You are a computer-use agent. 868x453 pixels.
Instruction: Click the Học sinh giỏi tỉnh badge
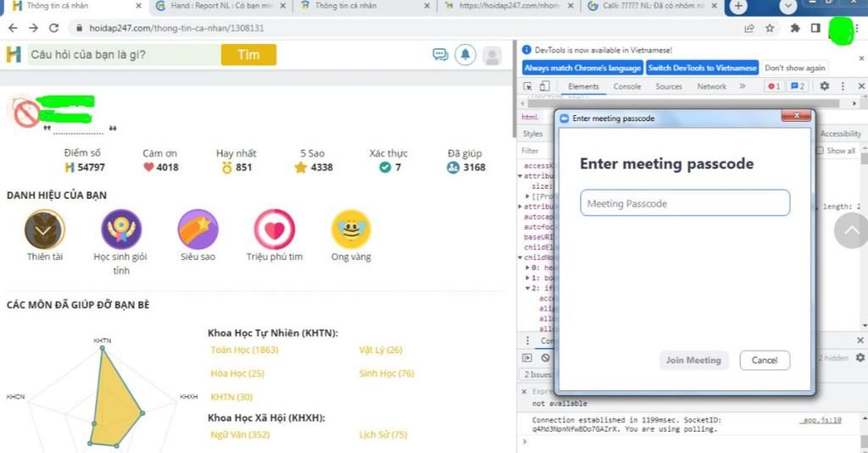coord(121,229)
